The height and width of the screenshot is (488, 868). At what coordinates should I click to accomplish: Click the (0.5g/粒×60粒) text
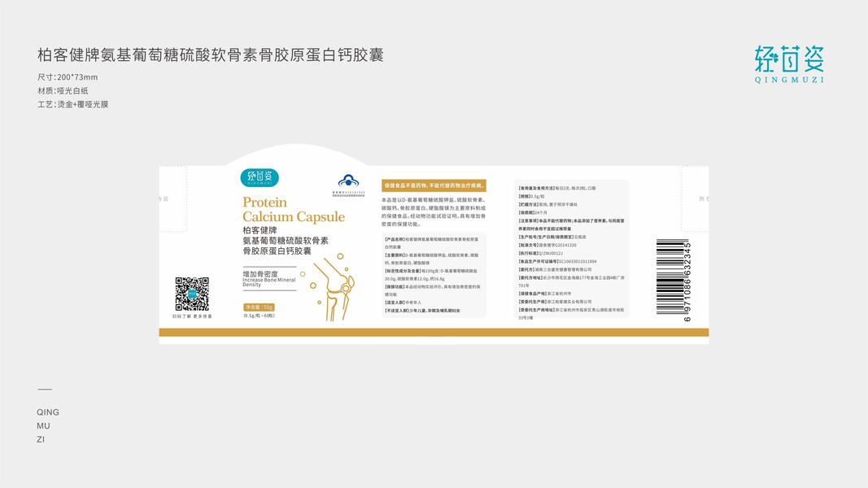click(x=259, y=316)
